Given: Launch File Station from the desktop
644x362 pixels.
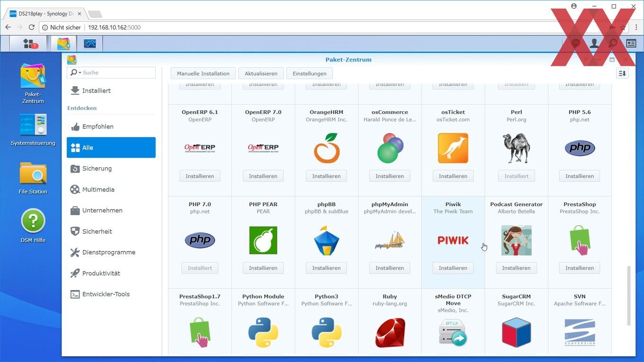Looking at the screenshot, I should (x=33, y=178).
